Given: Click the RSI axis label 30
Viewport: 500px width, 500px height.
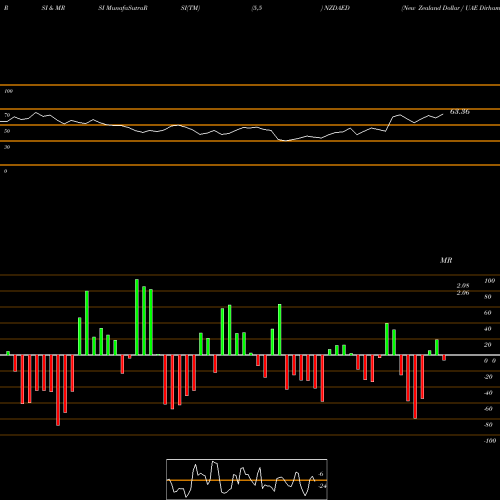Looking at the screenshot, I should [x=7, y=147].
